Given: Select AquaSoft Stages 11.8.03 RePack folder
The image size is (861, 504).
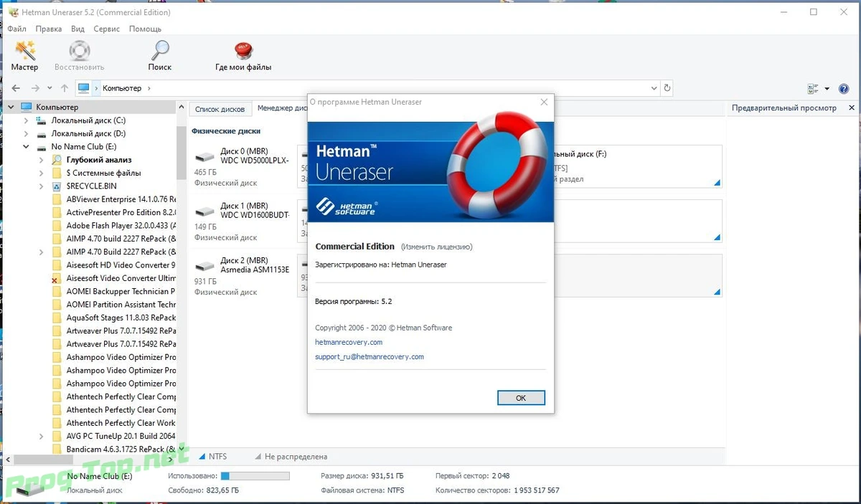Looking at the screenshot, I should (x=121, y=318).
